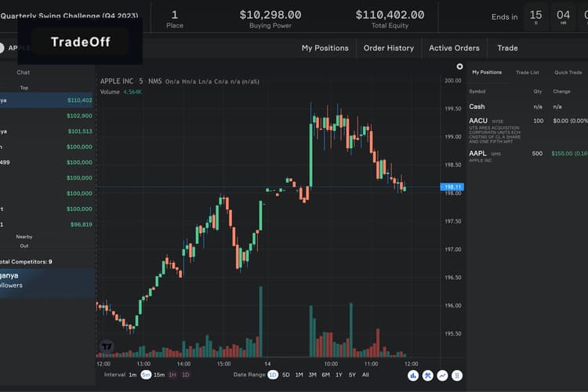Open the drawing tools icon
This screenshot has height=392, width=588.
point(427,376)
